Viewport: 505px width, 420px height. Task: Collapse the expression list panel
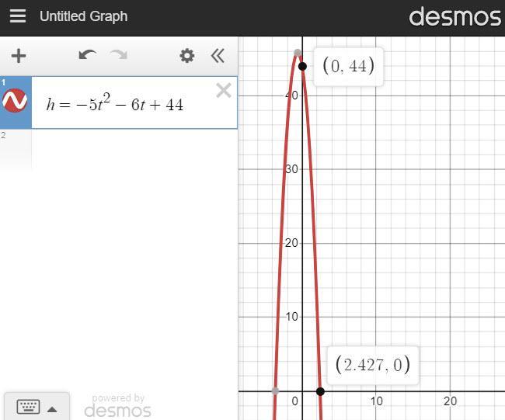(218, 56)
